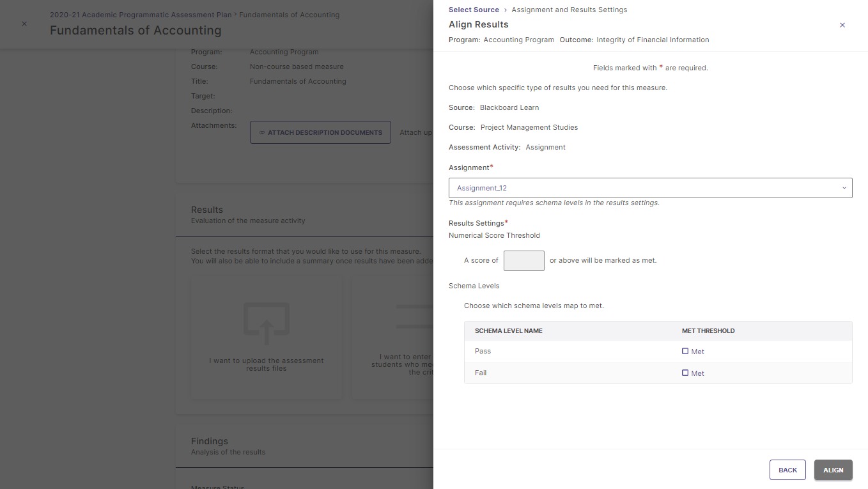Click the Schema Level Name column header

508,331
